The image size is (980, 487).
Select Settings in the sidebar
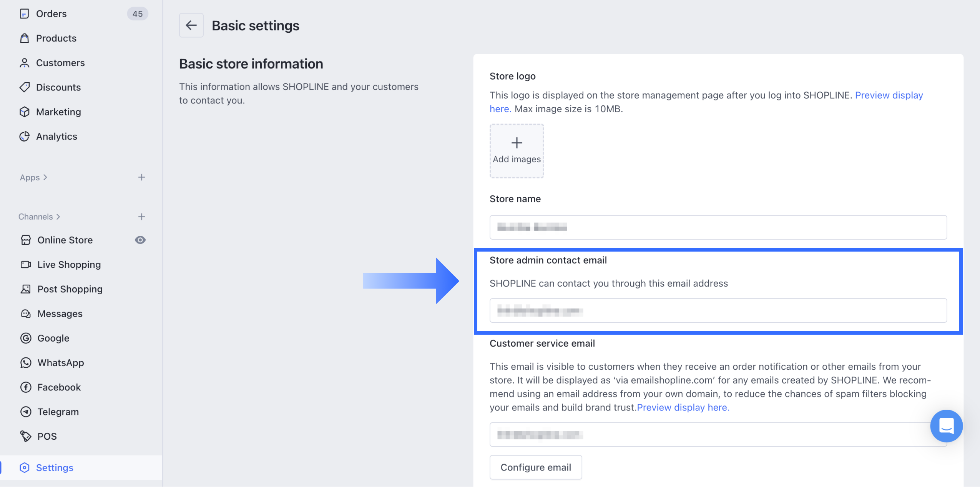click(55, 468)
